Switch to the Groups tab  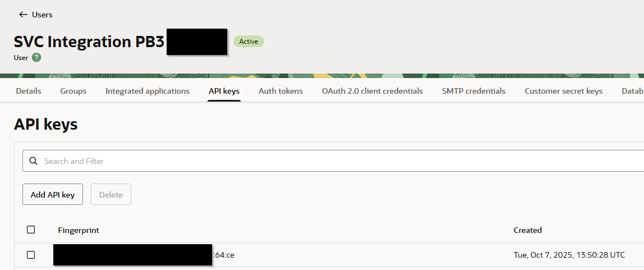pyautogui.click(x=73, y=91)
